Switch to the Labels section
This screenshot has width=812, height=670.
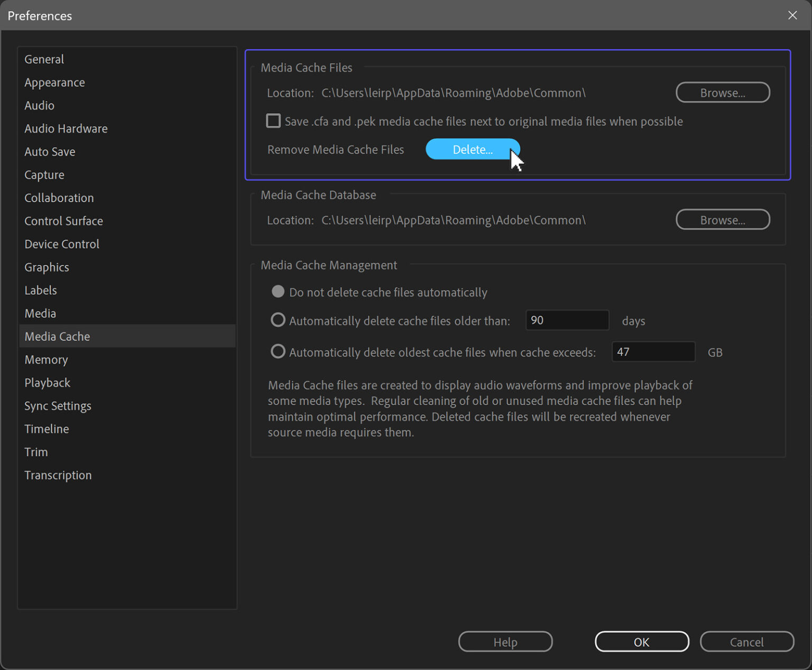pos(41,290)
